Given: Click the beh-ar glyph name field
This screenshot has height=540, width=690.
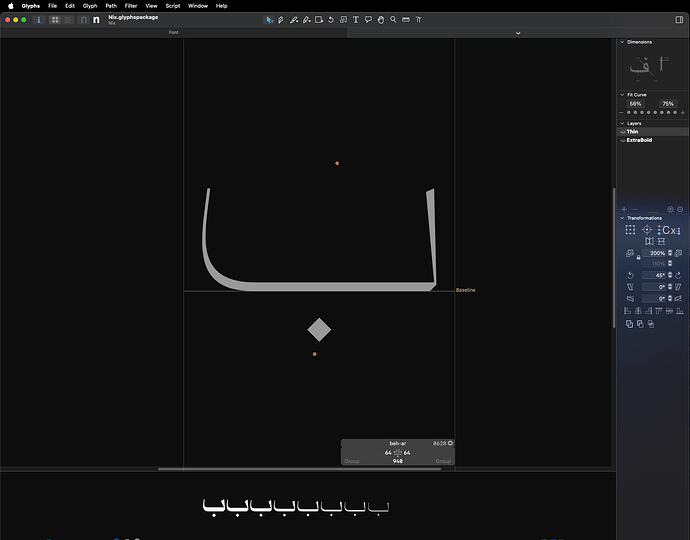Looking at the screenshot, I should tap(397, 444).
